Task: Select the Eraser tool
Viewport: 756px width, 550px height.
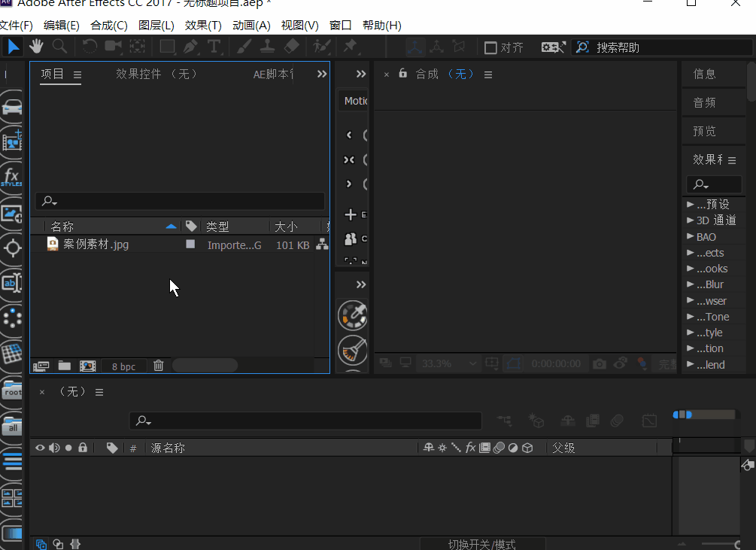Action: [291, 47]
